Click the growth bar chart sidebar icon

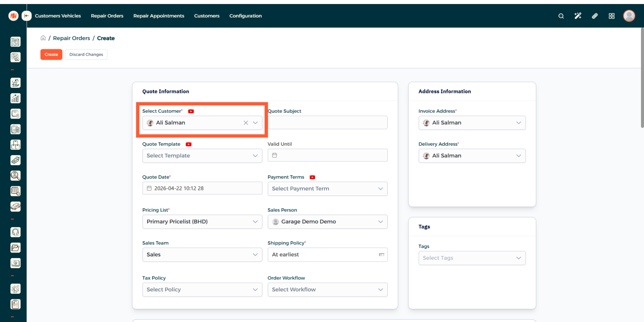15,98
